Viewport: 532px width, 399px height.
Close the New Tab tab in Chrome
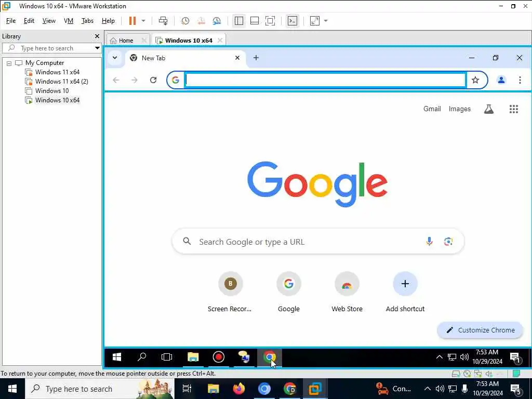tap(237, 58)
